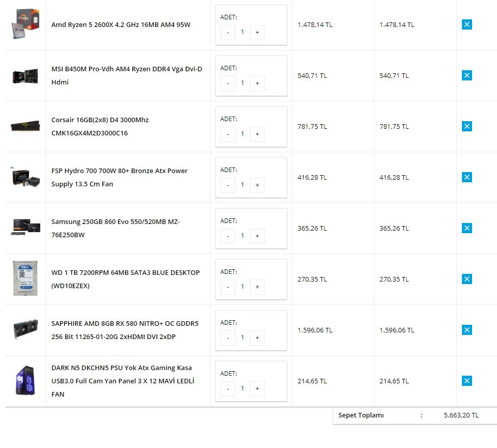Open DARK N5 gaming case thumbnail
This screenshot has width=497, height=448.
pos(25,380)
